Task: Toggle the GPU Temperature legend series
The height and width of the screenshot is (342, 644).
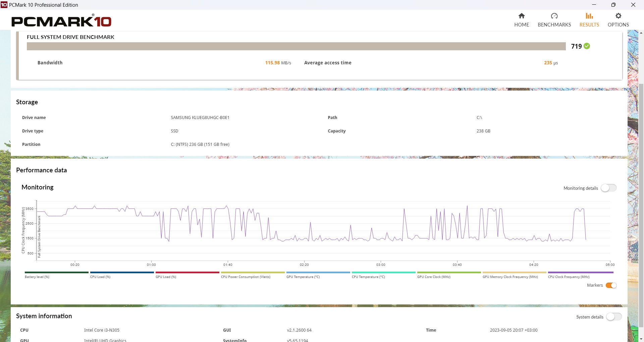Action: [303, 277]
